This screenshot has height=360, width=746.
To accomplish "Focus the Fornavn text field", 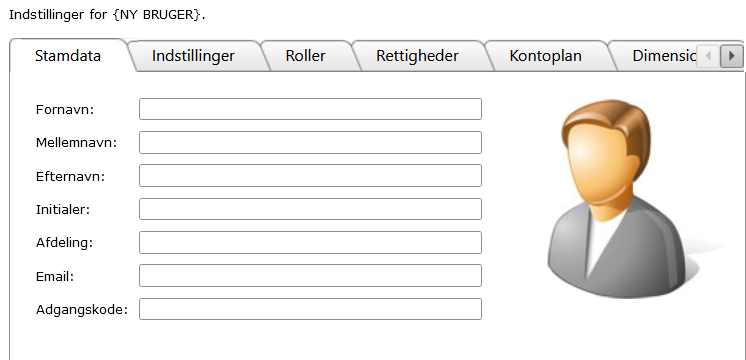I will pyautogui.click(x=310, y=109).
